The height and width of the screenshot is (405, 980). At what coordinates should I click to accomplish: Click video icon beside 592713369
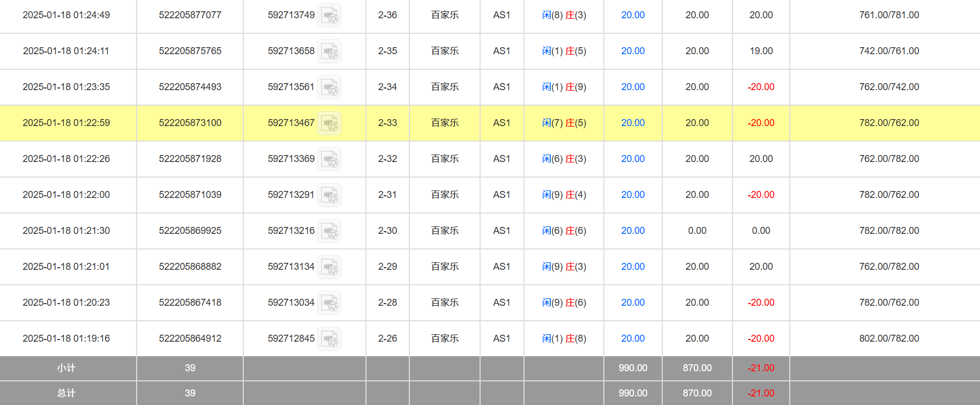(x=329, y=159)
